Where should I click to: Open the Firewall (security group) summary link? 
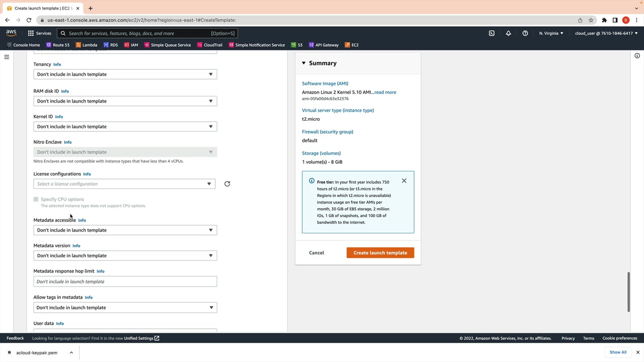(x=328, y=132)
